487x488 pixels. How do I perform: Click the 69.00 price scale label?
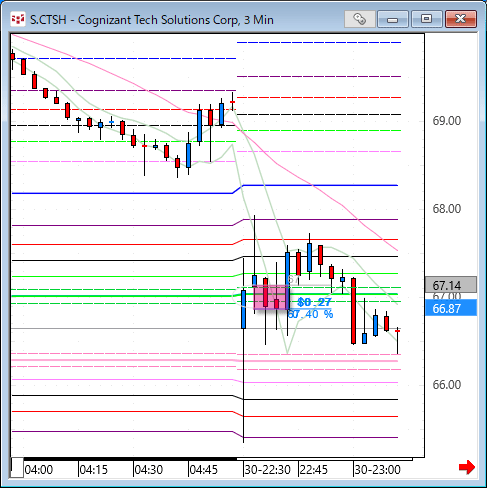(x=447, y=121)
